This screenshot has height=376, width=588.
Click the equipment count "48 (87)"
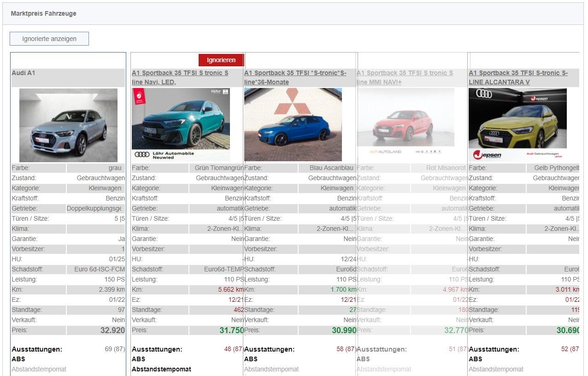click(x=234, y=349)
